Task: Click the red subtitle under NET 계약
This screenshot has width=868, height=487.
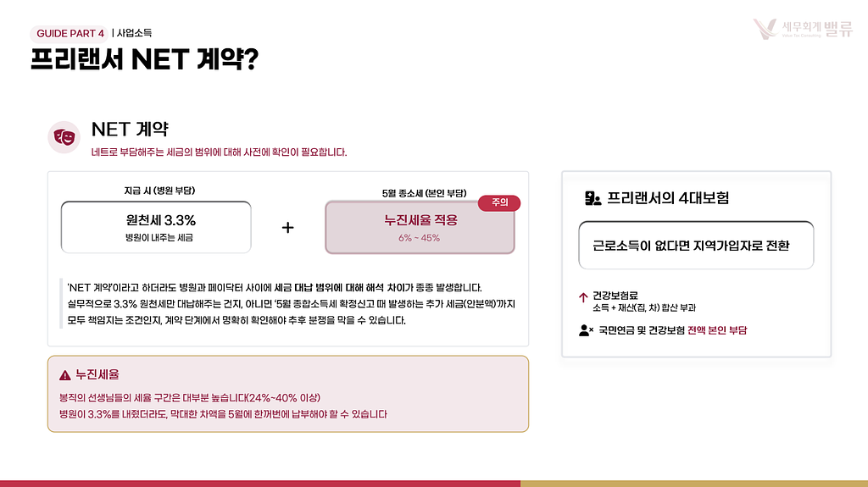Action: click(x=219, y=152)
